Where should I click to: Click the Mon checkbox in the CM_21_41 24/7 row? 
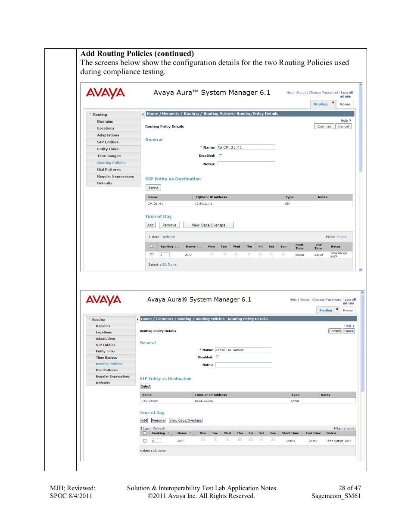pos(211,255)
